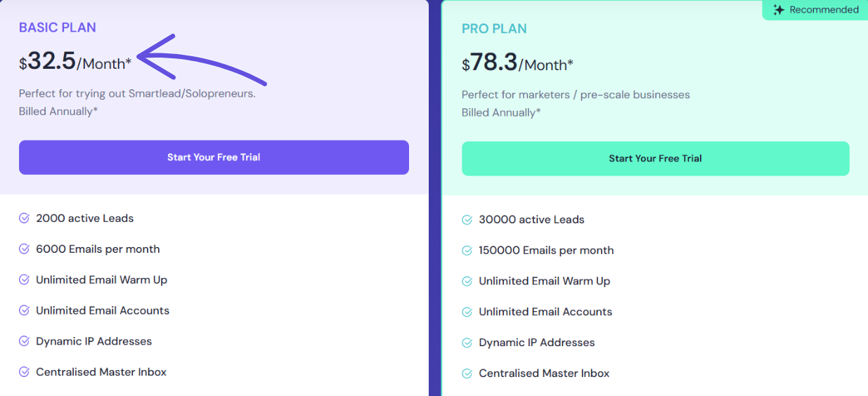Click the BASIC PLAN heading
This screenshot has height=396, width=868.
tap(58, 27)
